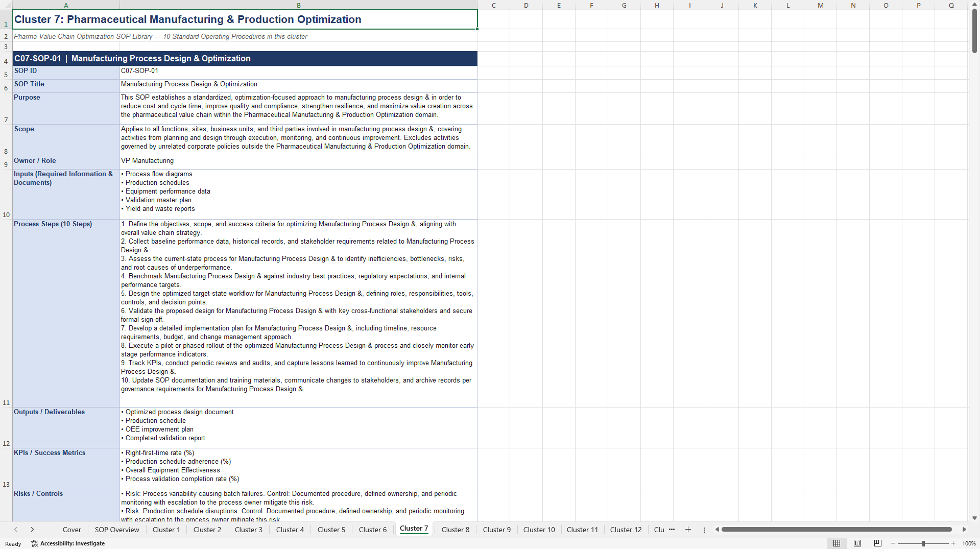Select the Owner / Role label cell
Viewport: 980px width, 549px height.
[x=66, y=162]
